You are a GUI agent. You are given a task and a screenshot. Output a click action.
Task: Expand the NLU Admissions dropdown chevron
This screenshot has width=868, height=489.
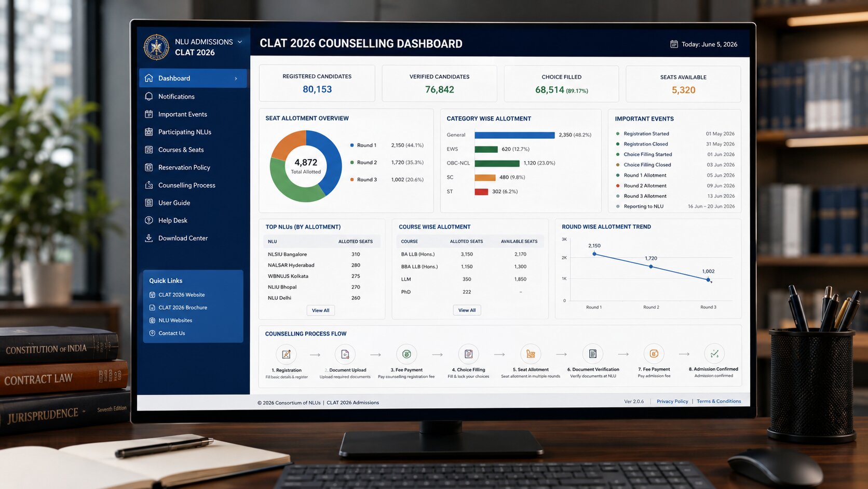tap(240, 42)
